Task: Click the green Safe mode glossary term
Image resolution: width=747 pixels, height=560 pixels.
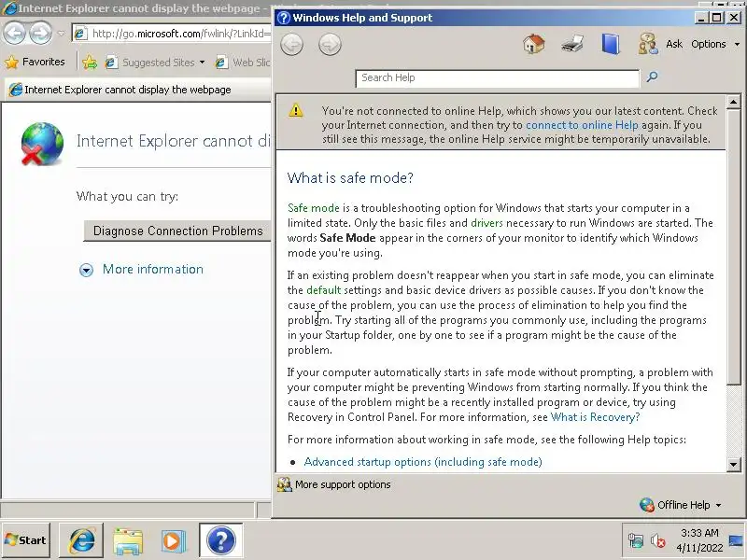Action: point(314,208)
